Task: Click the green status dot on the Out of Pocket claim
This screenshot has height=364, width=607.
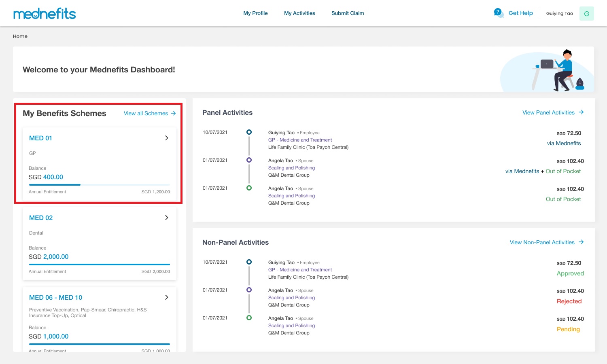Action: [249, 188]
